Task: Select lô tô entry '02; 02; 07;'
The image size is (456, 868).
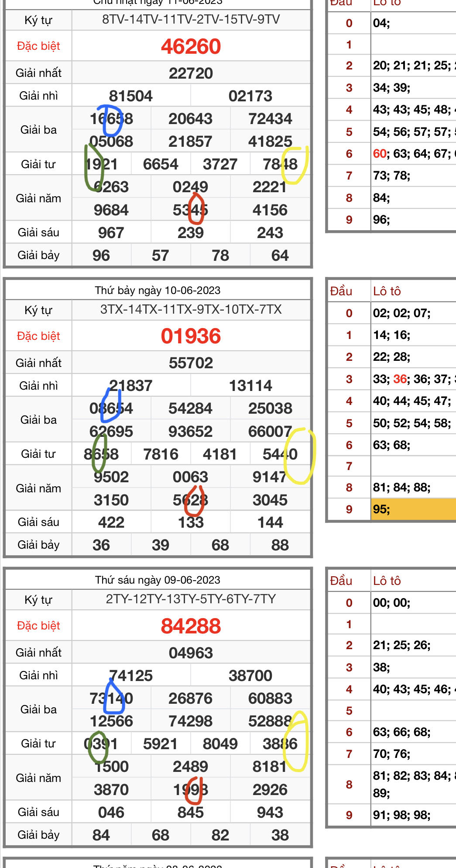Action: [401, 313]
